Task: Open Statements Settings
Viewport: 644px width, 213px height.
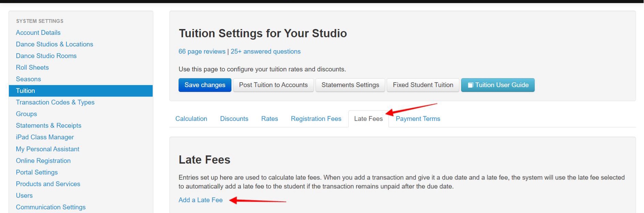Action: (x=350, y=85)
